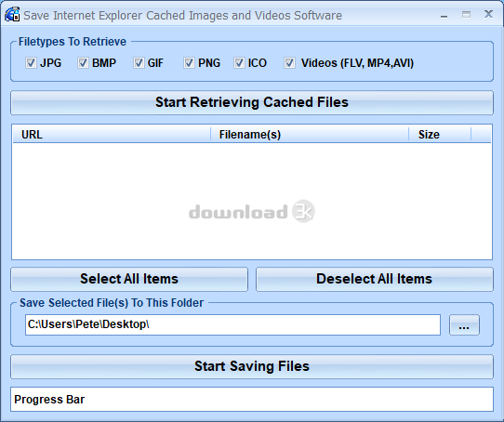The height and width of the screenshot is (422, 504).
Task: Sort list by Size column header
Action: point(440,135)
